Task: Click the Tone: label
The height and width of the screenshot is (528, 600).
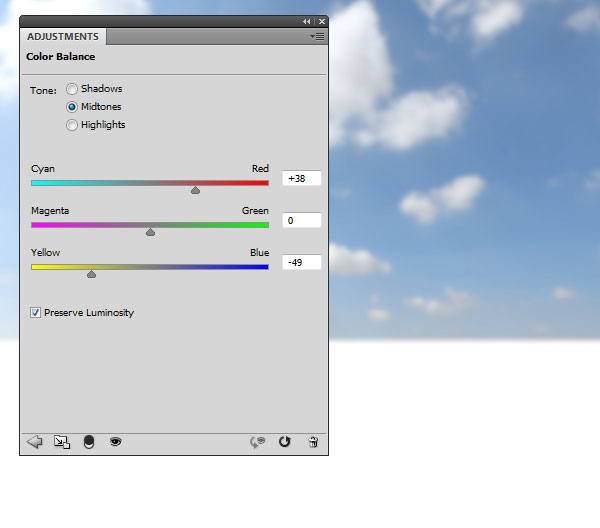Action: coord(43,91)
